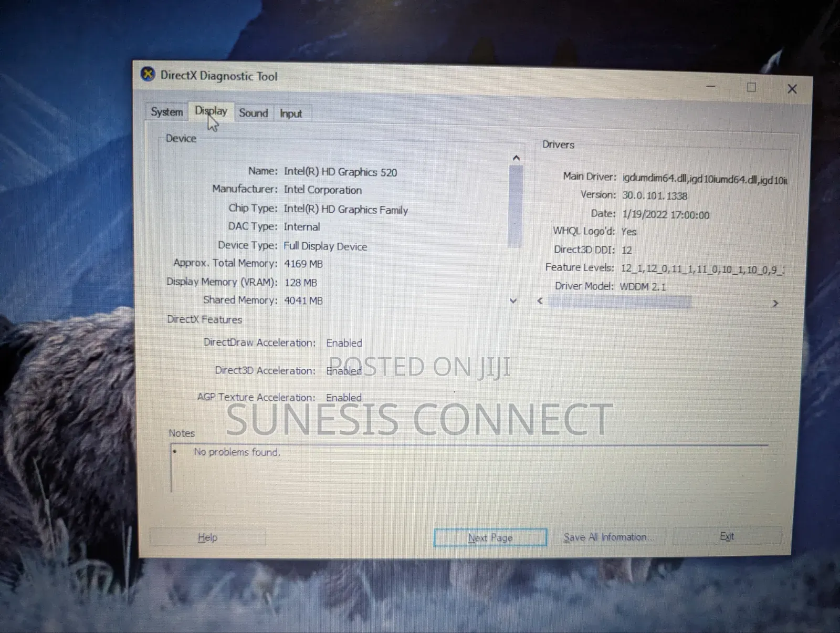Click the Device vertical scrollbar thumb

(516, 206)
